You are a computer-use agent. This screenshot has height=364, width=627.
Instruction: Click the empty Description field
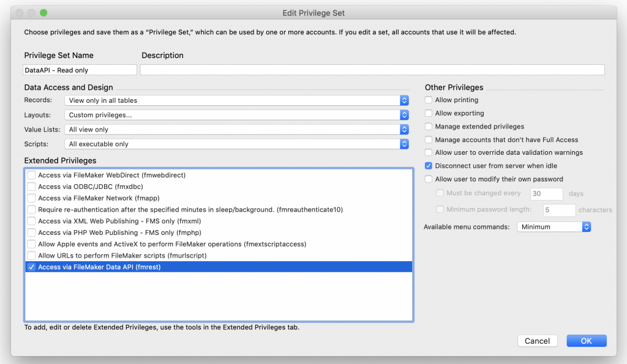click(x=374, y=69)
